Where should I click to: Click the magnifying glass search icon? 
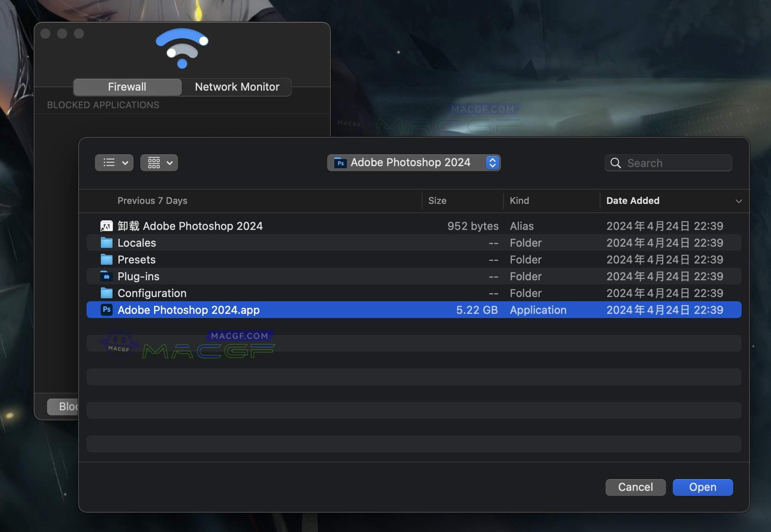click(616, 163)
